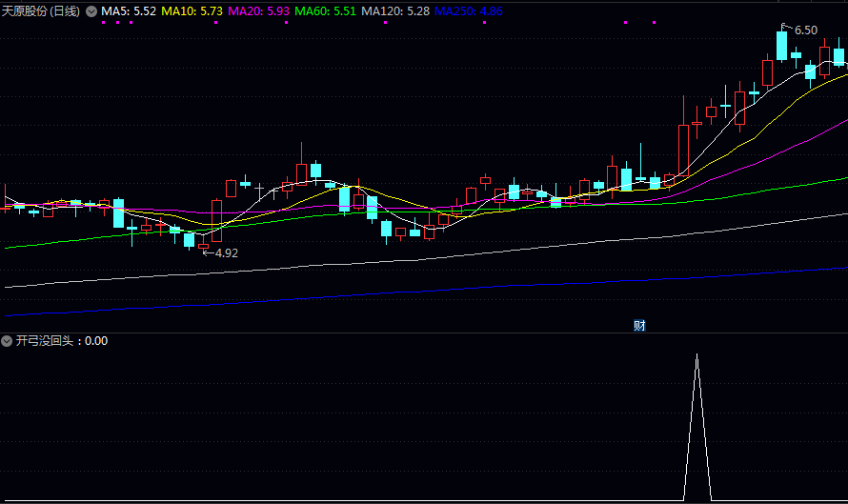Select the candlestick at the 6.50 high
Screen dimensions: 848x504
tap(781, 46)
